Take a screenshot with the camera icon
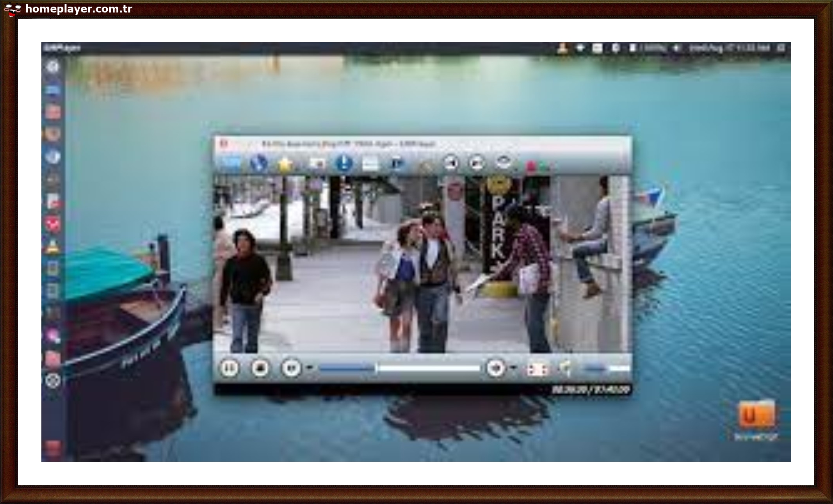Viewport: 833px width, 504px height. click(317, 164)
